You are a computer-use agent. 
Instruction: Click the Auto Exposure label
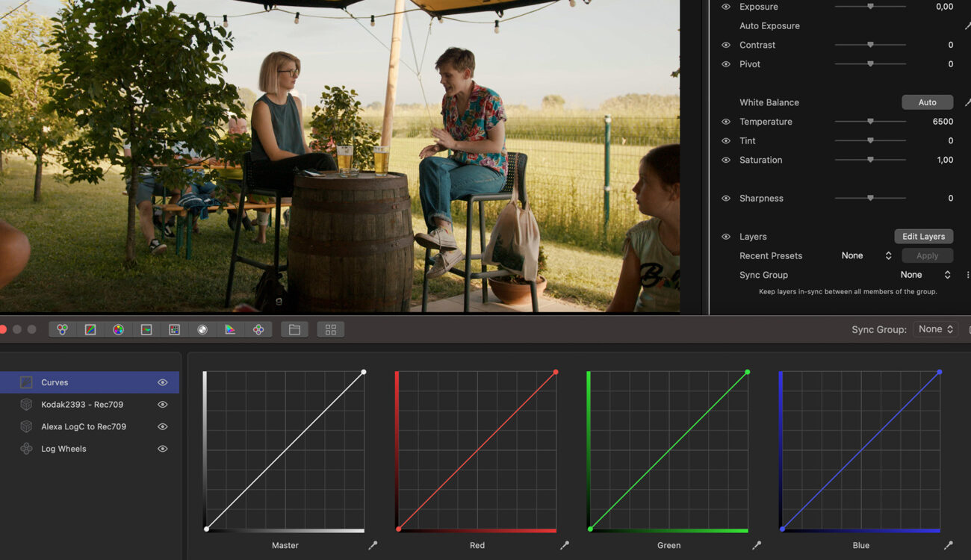tap(769, 26)
